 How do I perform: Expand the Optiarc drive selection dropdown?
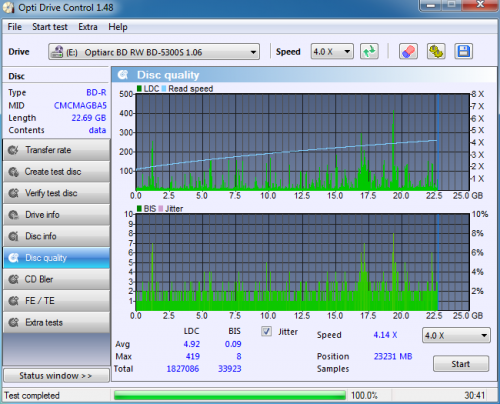[154, 52]
